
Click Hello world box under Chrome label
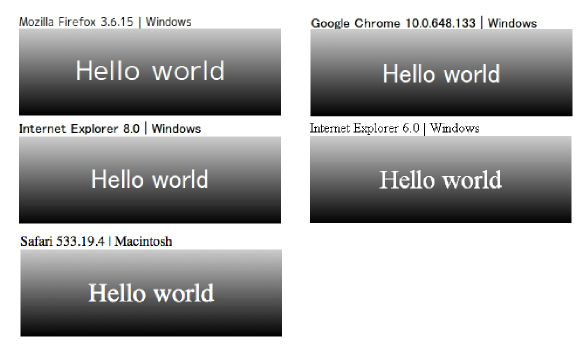tap(441, 73)
